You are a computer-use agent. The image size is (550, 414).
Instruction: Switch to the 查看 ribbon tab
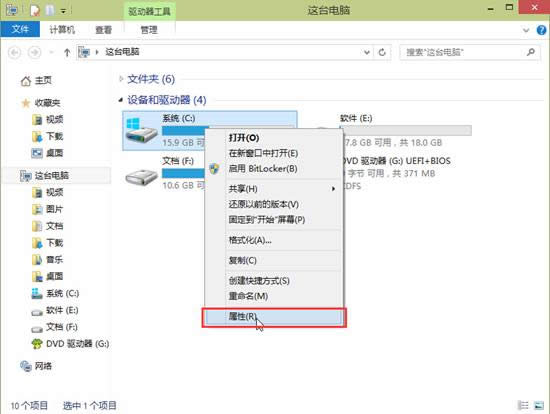click(x=103, y=30)
